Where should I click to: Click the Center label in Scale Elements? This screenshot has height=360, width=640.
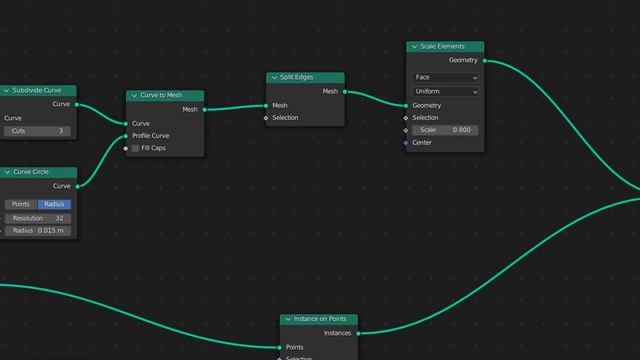pyautogui.click(x=422, y=143)
